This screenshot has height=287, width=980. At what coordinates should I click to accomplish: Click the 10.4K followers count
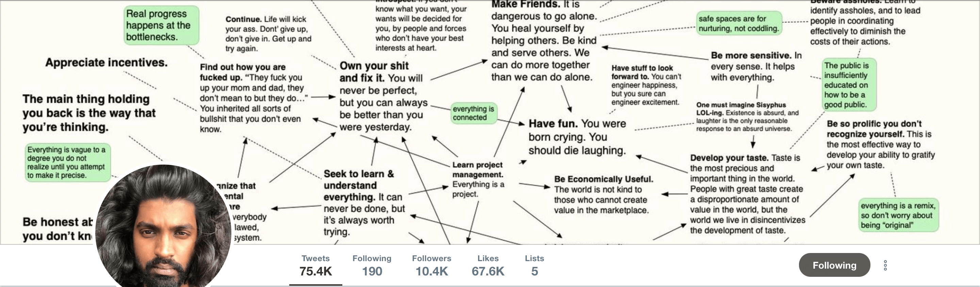coord(431,271)
